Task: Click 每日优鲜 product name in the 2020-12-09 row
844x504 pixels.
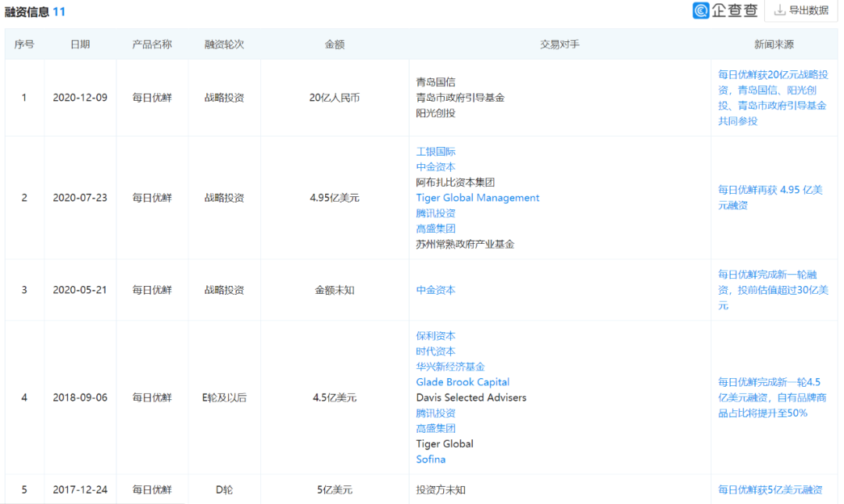Action: pos(152,98)
